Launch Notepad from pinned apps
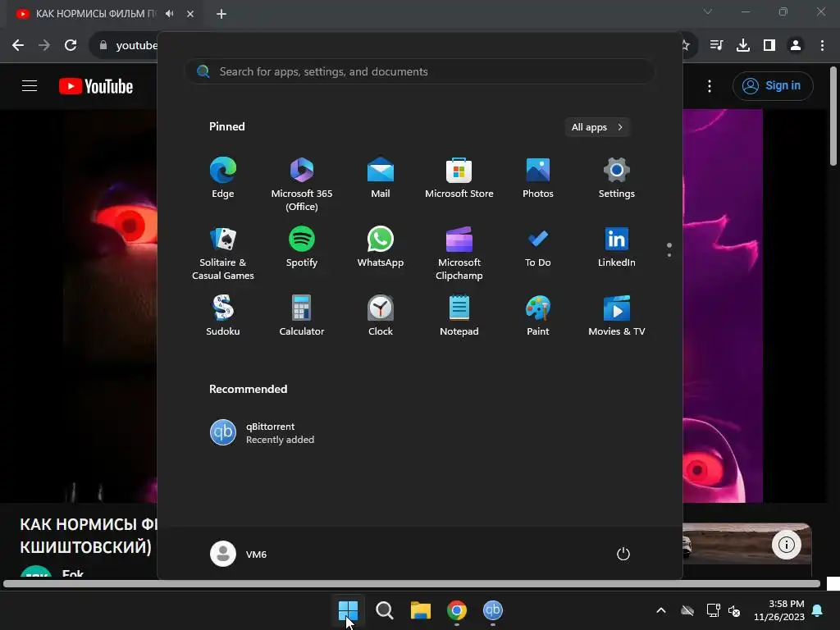The height and width of the screenshot is (630, 840). point(459,316)
